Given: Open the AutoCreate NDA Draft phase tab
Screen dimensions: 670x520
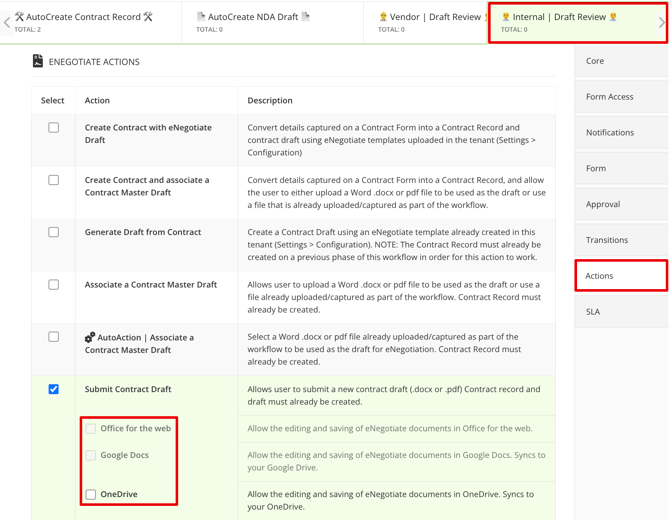Looking at the screenshot, I should click(272, 22).
